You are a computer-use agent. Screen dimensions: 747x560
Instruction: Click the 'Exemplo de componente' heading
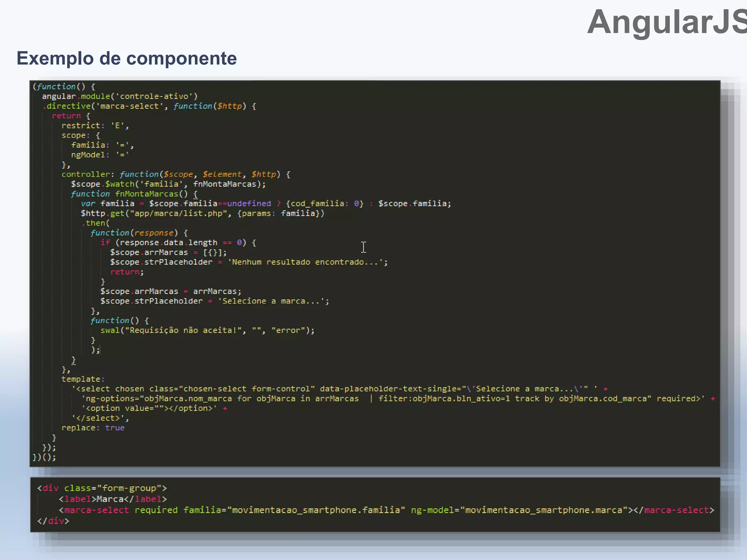pos(127,58)
